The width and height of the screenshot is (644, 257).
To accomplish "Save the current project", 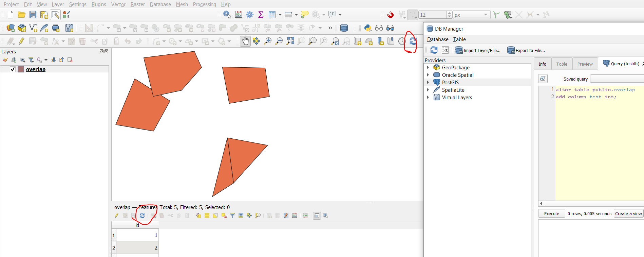I will tap(33, 15).
